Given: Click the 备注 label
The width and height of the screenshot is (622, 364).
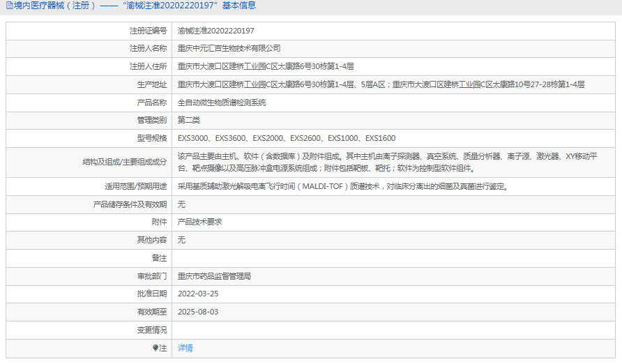Looking at the screenshot, I should tap(160, 258).
